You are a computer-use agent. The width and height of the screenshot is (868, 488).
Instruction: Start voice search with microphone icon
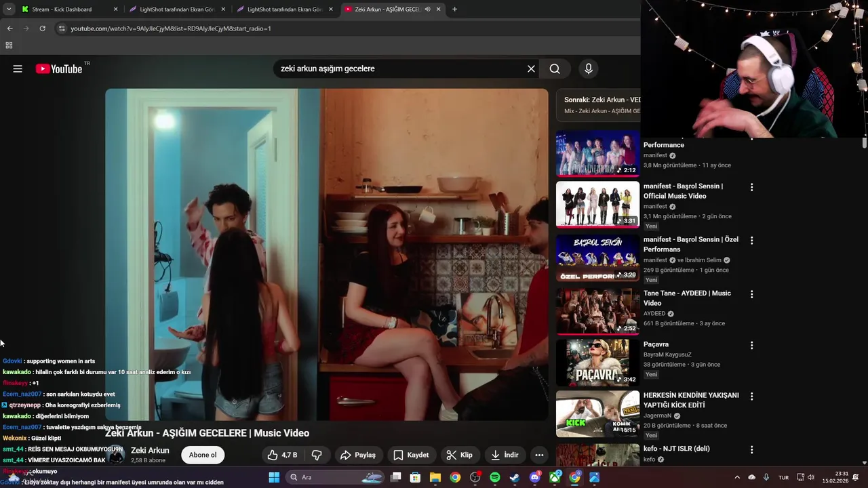coord(589,68)
